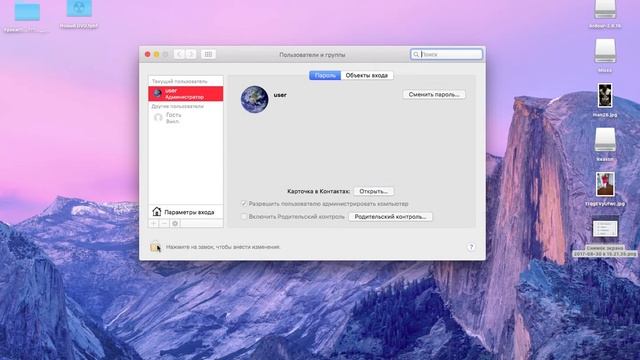Image resolution: width=640 pixels, height=360 pixels.
Task: Switch to the Объекты входа tab
Action: [367, 76]
